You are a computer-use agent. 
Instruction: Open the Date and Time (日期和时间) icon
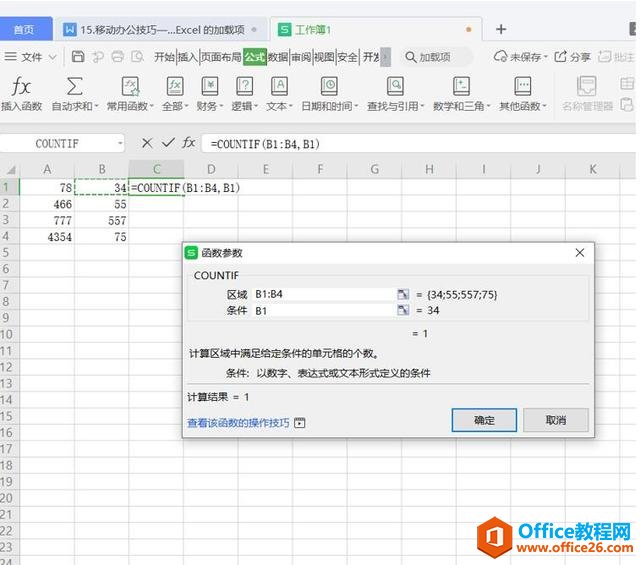pyautogui.click(x=329, y=86)
